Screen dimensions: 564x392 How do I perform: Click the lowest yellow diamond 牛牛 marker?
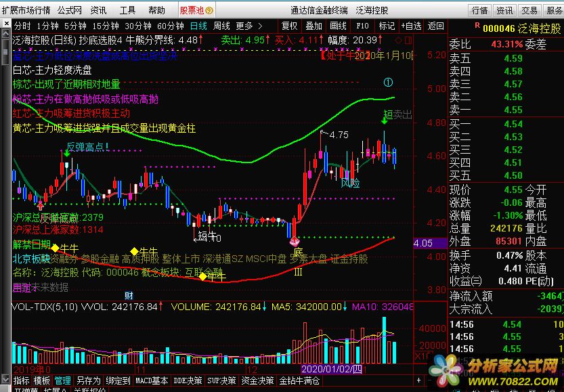click(203, 276)
